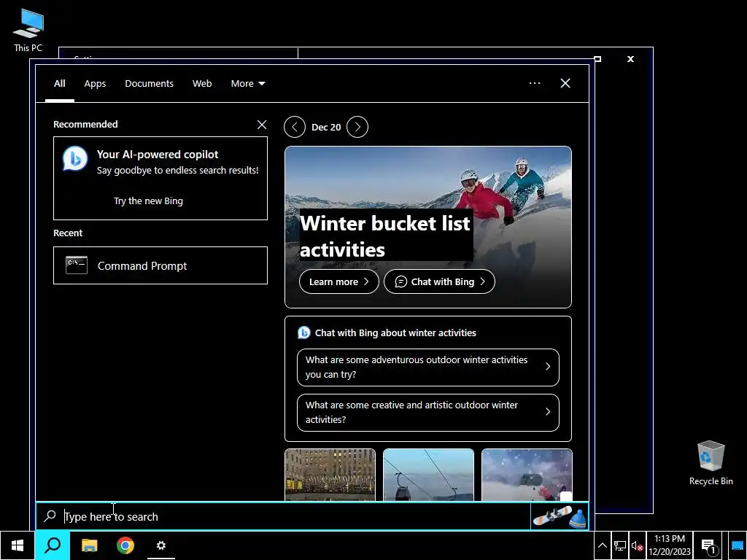The width and height of the screenshot is (747, 560).
Task: Open the notification action center icon
Action: click(709, 545)
